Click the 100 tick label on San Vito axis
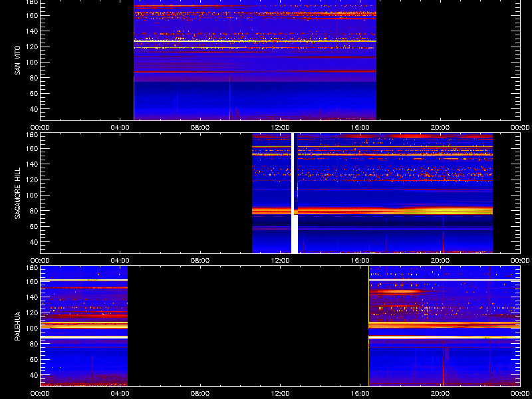 click(x=31, y=63)
